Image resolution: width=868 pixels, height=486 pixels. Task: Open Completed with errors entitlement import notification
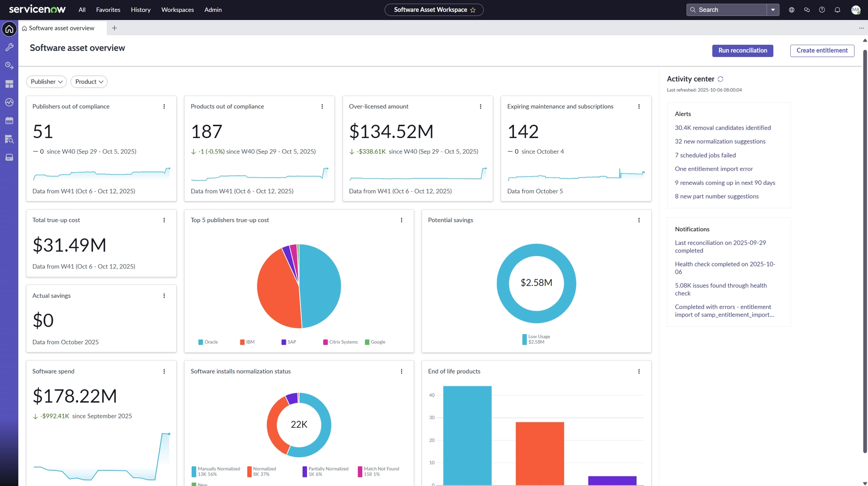coord(724,311)
